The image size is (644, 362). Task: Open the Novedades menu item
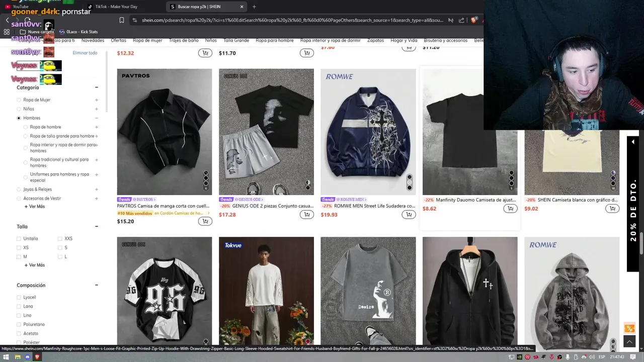(93, 40)
